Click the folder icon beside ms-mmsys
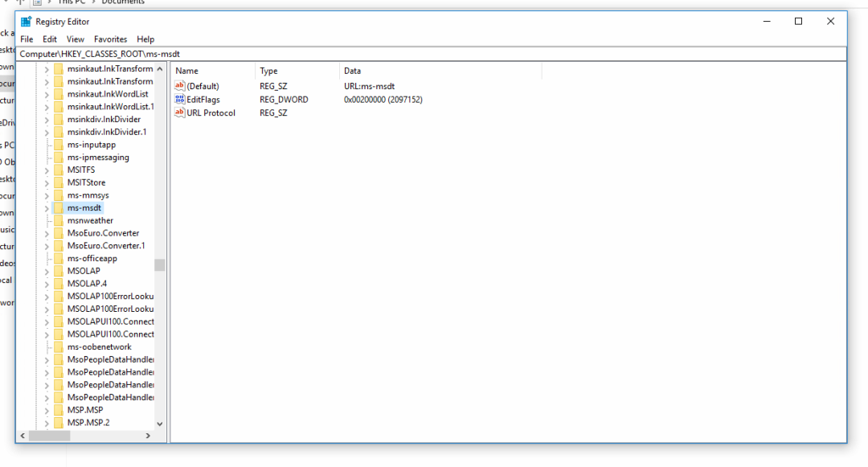 coord(59,195)
